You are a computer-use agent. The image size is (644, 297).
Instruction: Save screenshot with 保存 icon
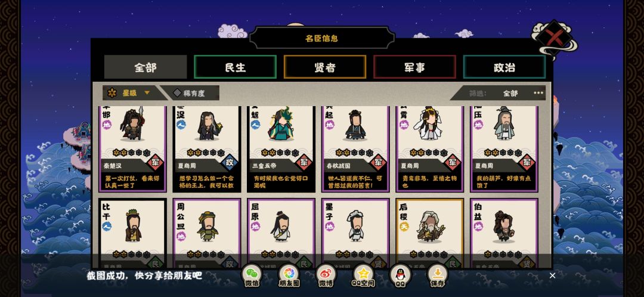(x=438, y=275)
